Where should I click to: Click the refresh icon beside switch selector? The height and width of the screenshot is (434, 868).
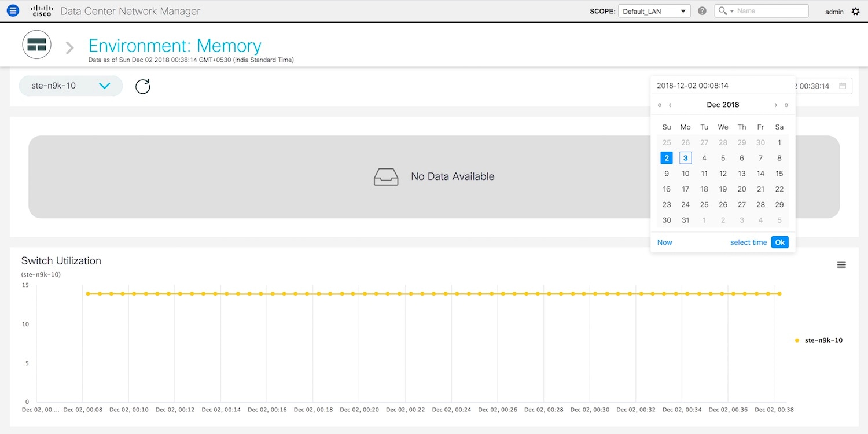coord(142,86)
